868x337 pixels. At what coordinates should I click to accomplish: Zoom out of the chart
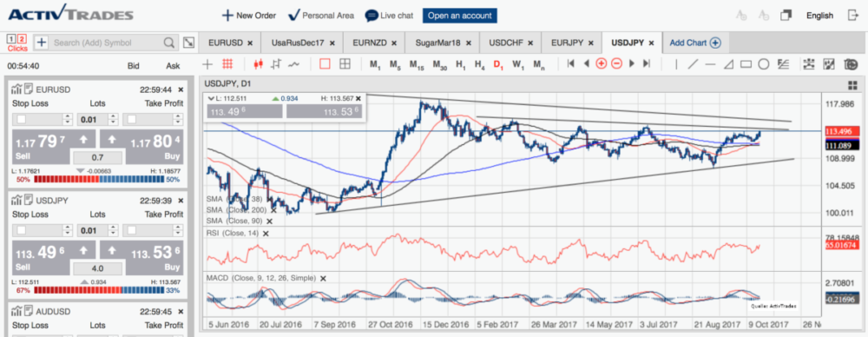coord(616,64)
